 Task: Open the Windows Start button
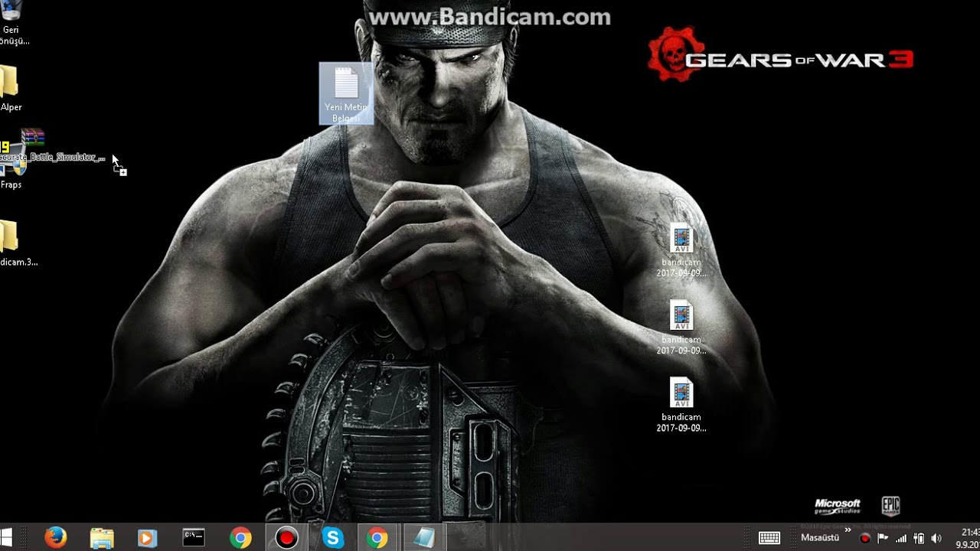(x=6, y=538)
